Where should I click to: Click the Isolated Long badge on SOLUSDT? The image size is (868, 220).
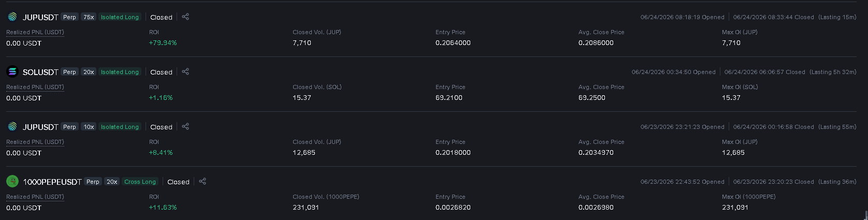[x=120, y=72]
